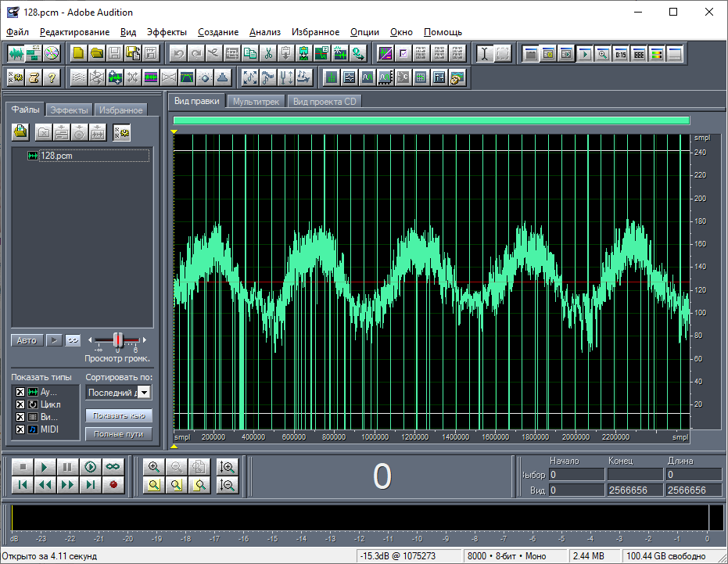Open the Файлы panel tab

pyautogui.click(x=26, y=109)
